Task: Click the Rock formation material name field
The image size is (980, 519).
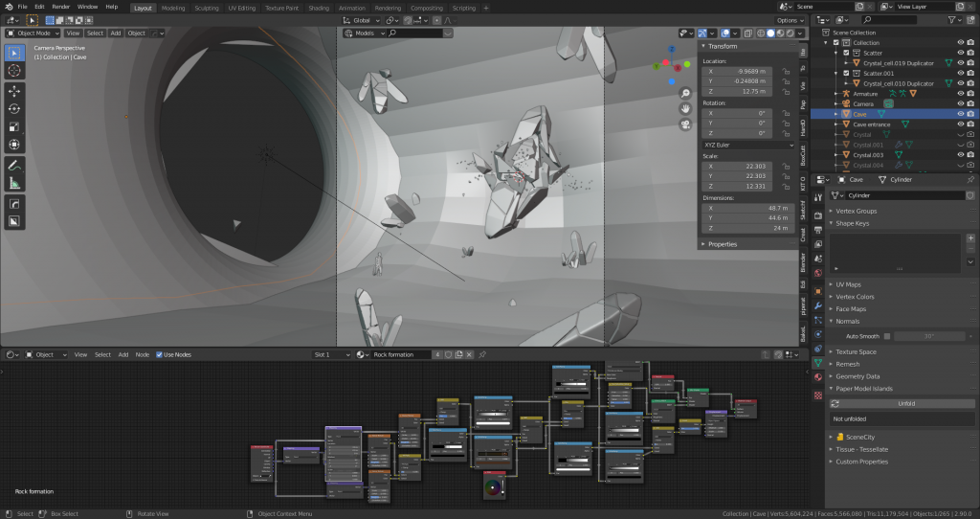Action: 401,354
